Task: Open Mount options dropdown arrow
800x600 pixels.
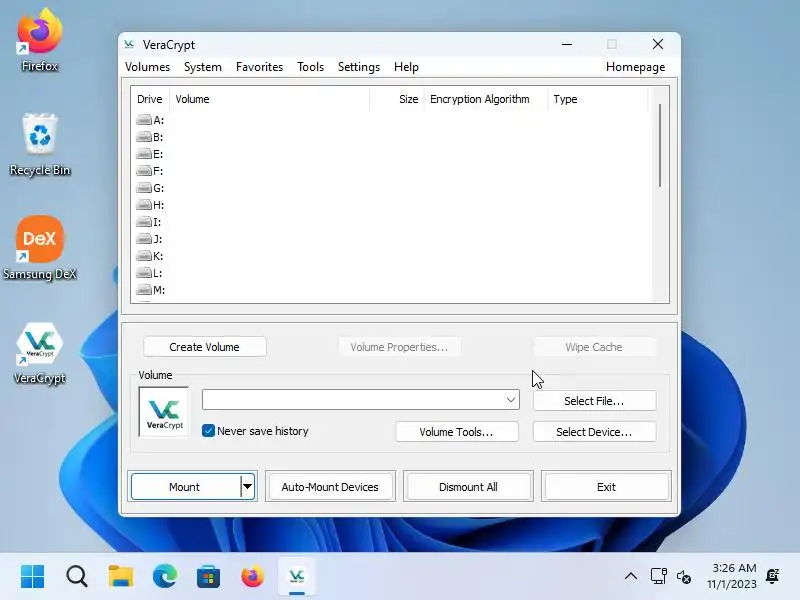Action: coord(247,486)
